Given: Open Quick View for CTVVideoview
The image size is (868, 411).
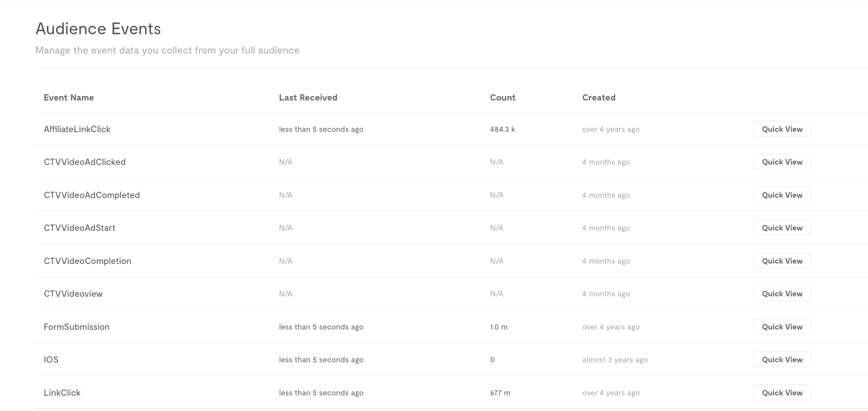Looking at the screenshot, I should [782, 293].
